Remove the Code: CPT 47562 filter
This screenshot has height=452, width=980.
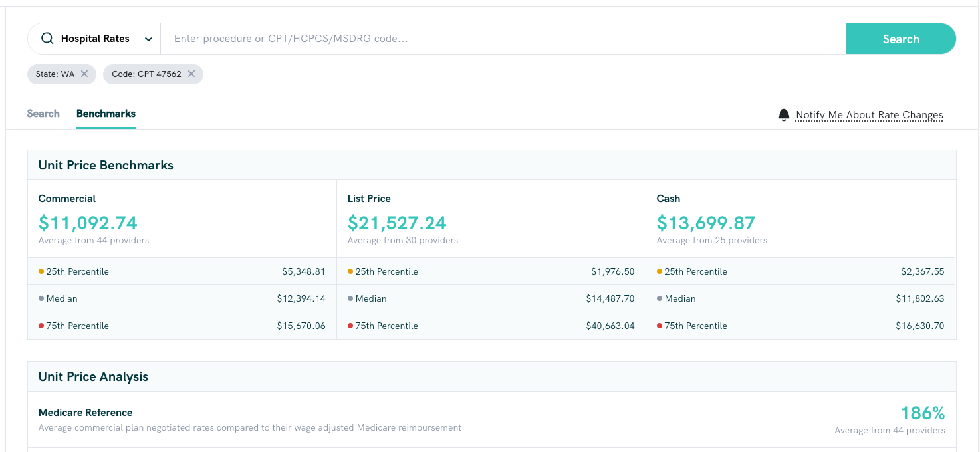[x=191, y=74]
